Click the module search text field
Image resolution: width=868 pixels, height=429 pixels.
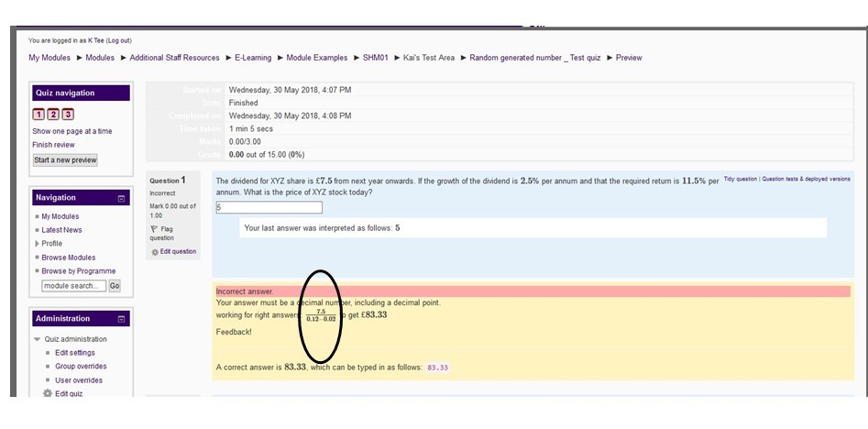73,286
